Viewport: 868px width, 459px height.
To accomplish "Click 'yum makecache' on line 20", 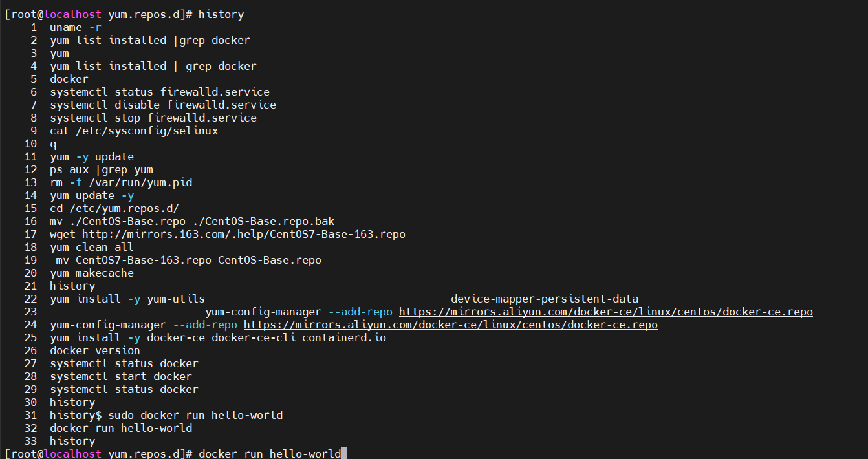I will point(92,273).
